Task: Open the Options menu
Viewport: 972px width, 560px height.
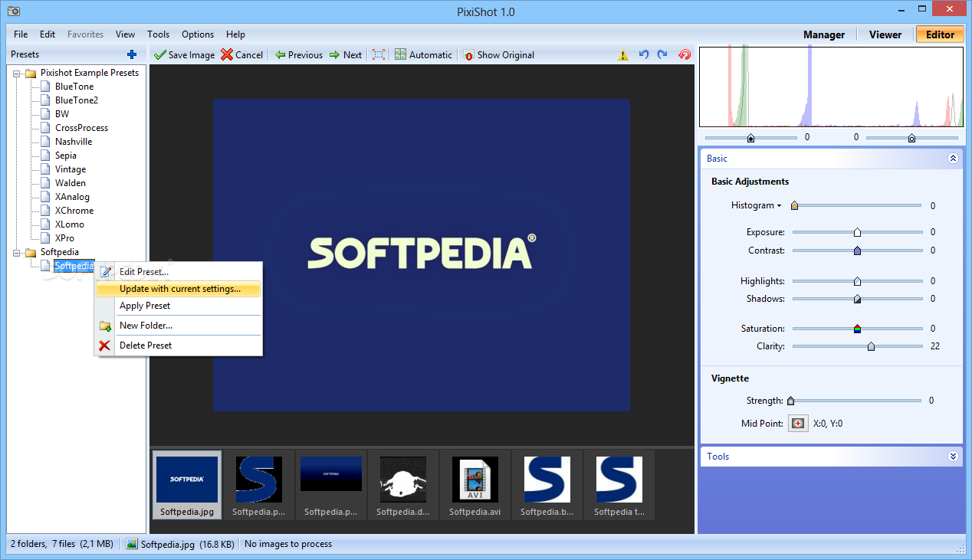Action: [198, 34]
